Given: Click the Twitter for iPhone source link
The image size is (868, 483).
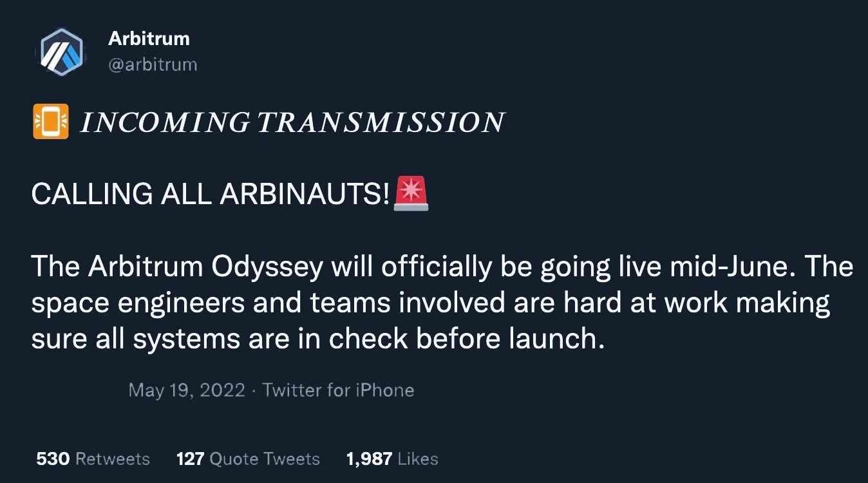Looking at the screenshot, I should click(x=338, y=390).
